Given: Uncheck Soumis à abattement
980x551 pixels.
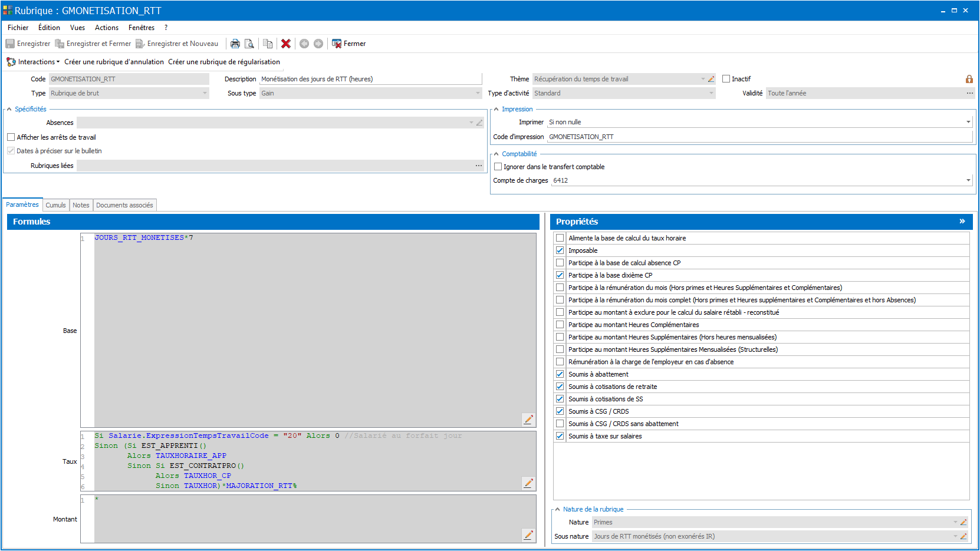Looking at the screenshot, I should tap(560, 374).
